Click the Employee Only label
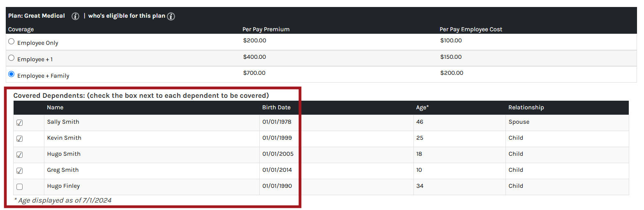The image size is (644, 210). (38, 43)
